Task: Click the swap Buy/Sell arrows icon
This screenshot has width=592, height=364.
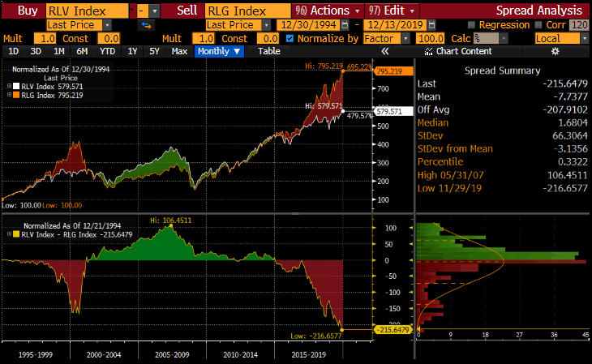Action: tap(147, 25)
